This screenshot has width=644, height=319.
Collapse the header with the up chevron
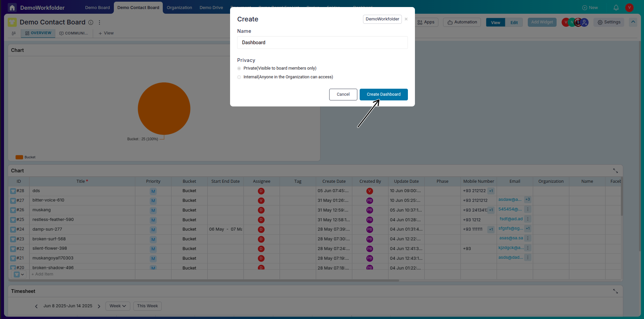click(633, 22)
